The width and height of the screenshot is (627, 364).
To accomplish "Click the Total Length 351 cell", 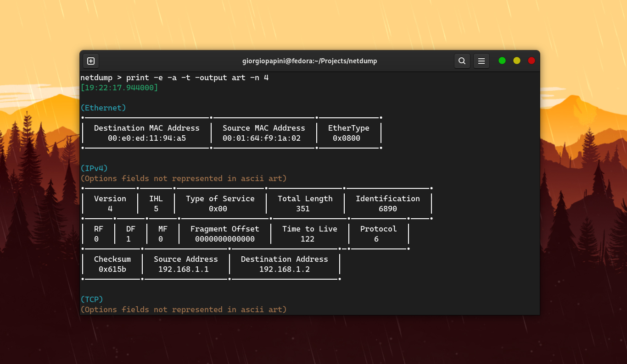I will [x=305, y=204].
